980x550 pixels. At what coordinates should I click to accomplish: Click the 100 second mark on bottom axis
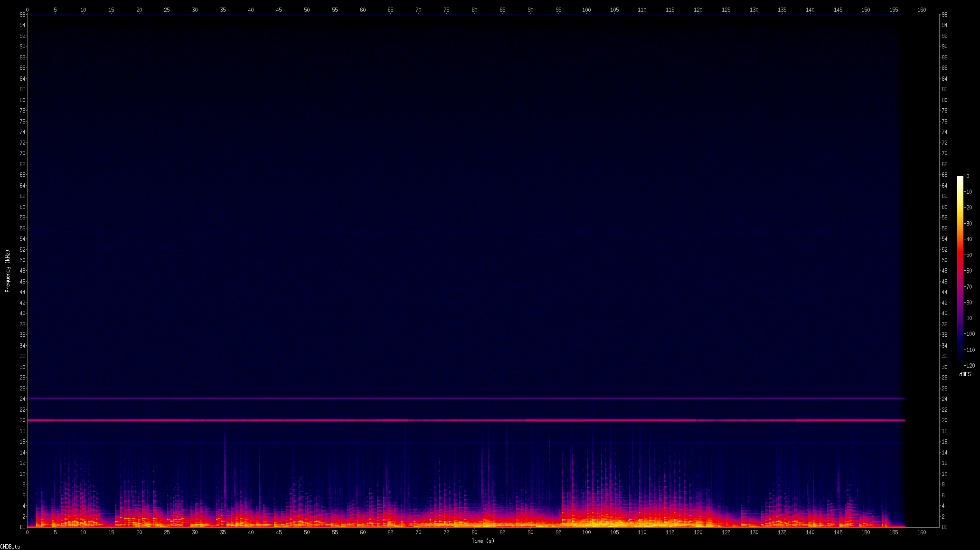point(586,532)
